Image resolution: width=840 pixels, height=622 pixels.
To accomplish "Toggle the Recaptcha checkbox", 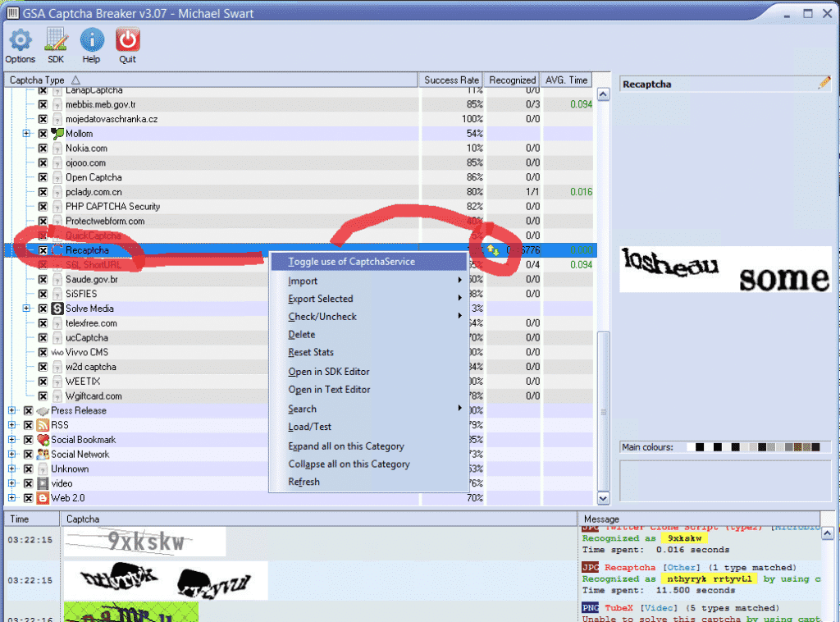I will 43,250.
